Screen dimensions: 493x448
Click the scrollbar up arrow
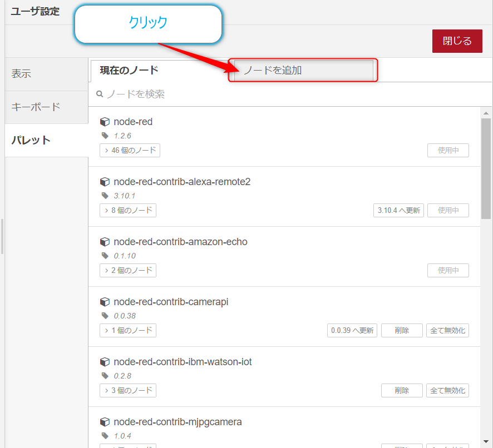pyautogui.click(x=486, y=113)
